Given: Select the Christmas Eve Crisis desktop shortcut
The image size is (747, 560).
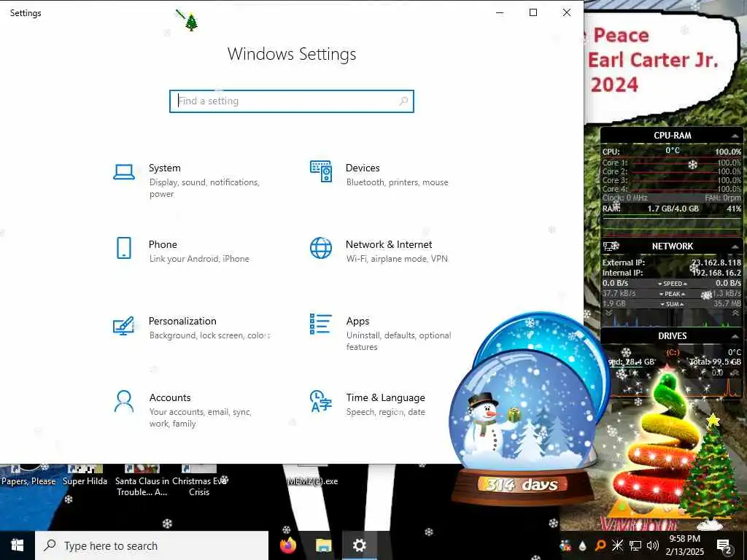Looking at the screenshot, I should (199, 481).
